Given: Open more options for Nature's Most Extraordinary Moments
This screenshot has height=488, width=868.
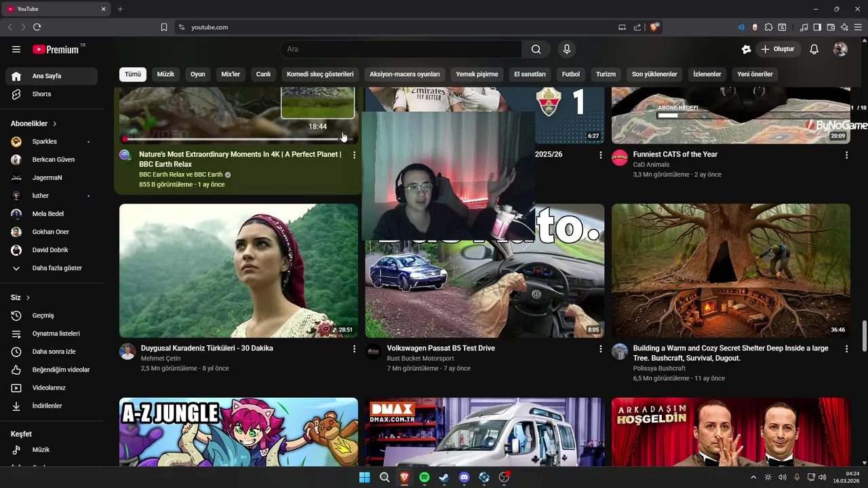Looking at the screenshot, I should pyautogui.click(x=354, y=155).
